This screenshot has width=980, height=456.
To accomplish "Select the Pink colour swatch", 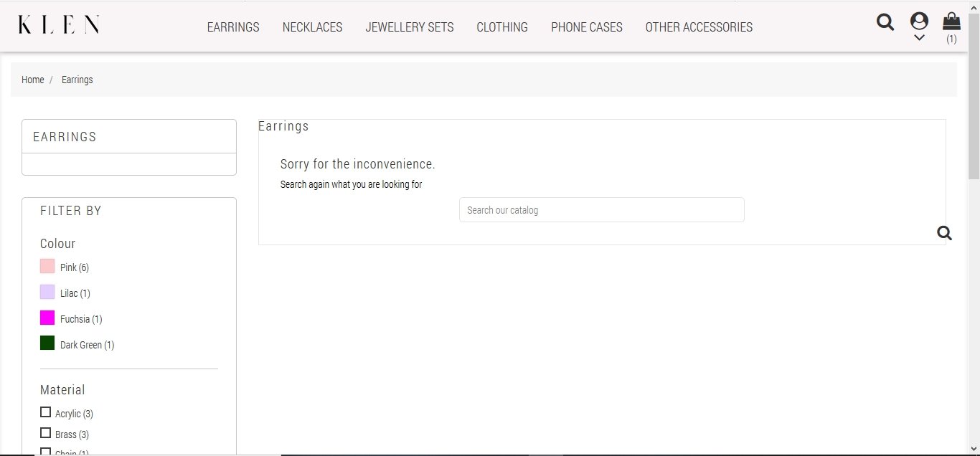I will tap(47, 266).
